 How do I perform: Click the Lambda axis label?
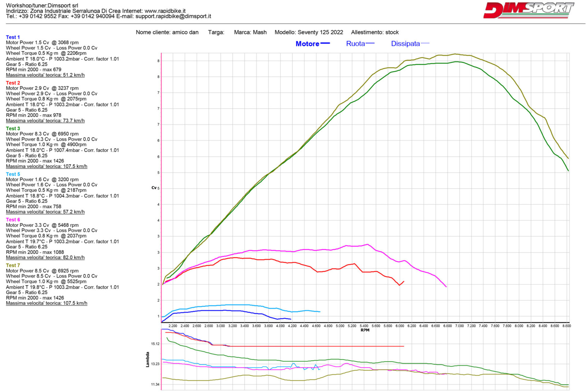coord(148,359)
